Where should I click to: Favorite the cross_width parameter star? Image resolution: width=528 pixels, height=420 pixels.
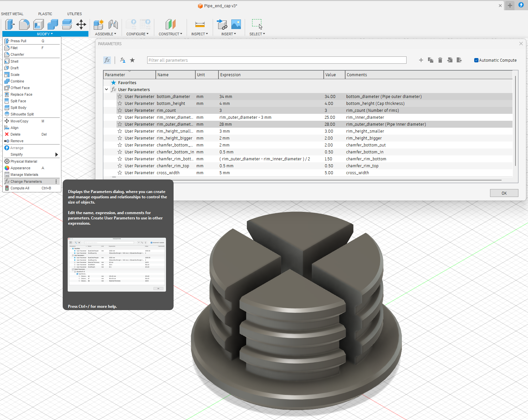point(120,173)
